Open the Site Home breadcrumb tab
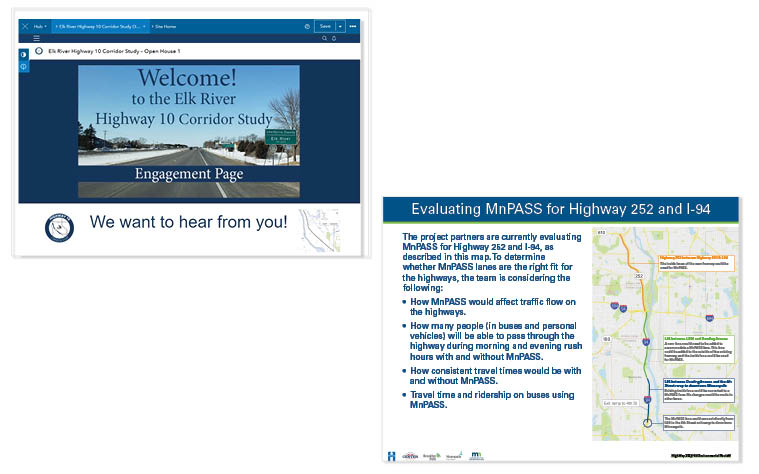Image resolution: width=759 pixels, height=474 pixels. coord(165,27)
